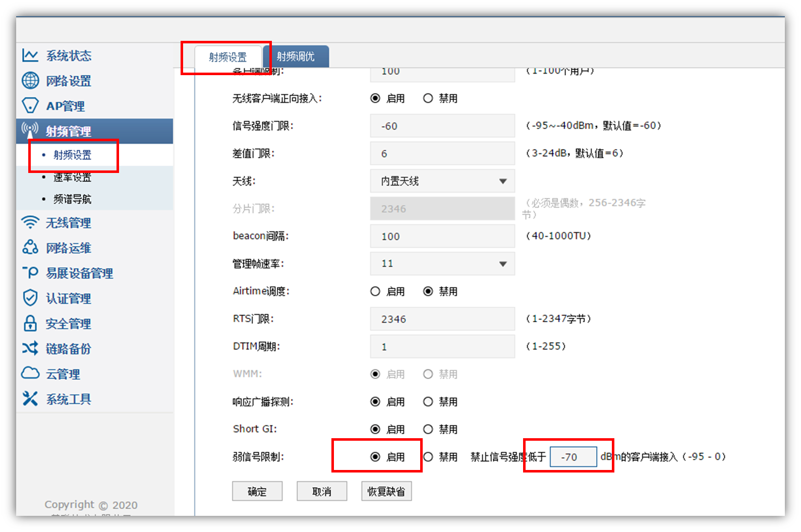801x532 pixels.
Task: Open 系统工具 menu
Action: point(69,399)
